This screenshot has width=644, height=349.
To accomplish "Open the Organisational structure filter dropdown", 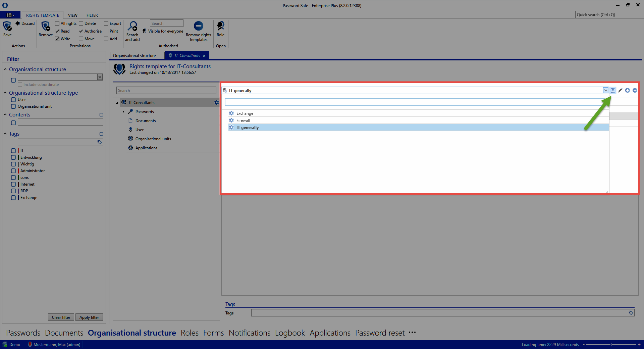I will (100, 77).
